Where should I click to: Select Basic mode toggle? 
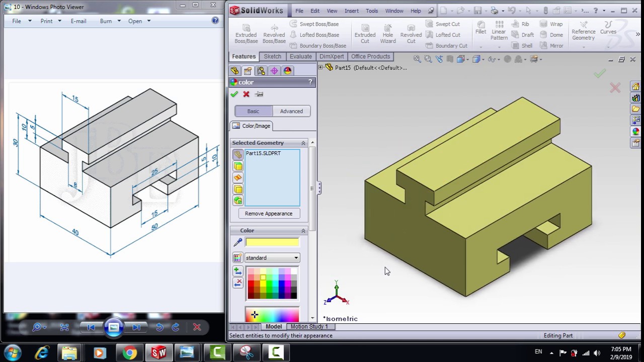253,111
